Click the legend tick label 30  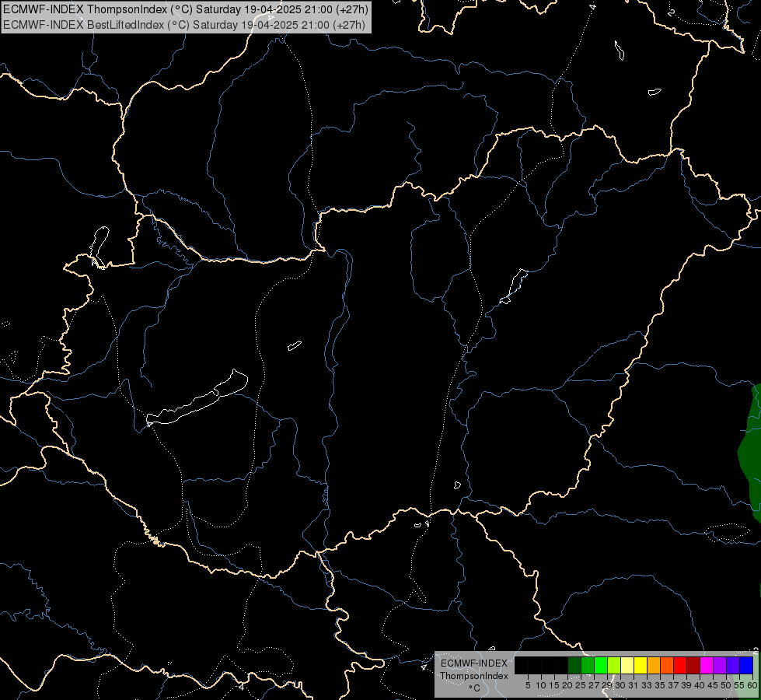620,685
